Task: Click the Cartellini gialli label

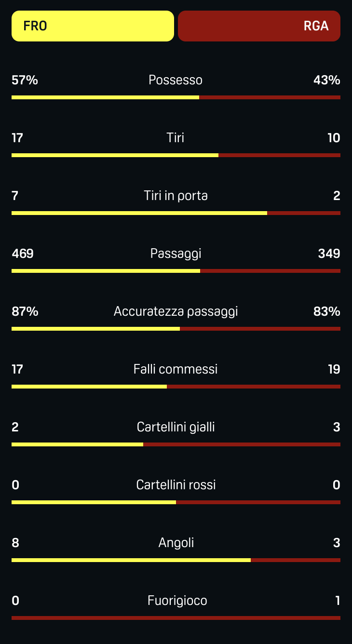Action: (x=176, y=427)
